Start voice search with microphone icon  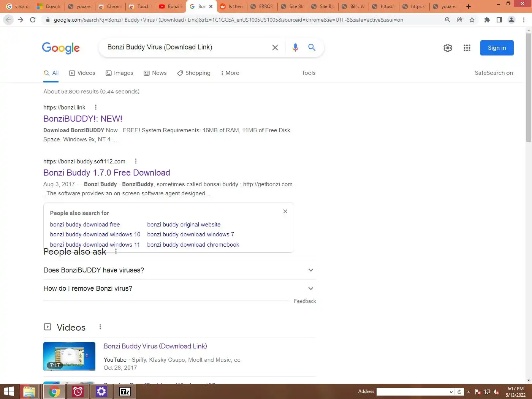coord(295,47)
